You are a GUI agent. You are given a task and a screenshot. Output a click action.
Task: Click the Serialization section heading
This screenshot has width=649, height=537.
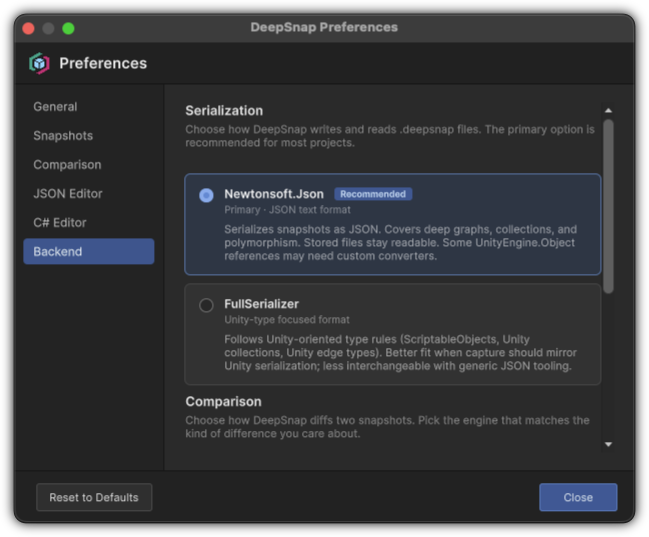[x=224, y=111]
